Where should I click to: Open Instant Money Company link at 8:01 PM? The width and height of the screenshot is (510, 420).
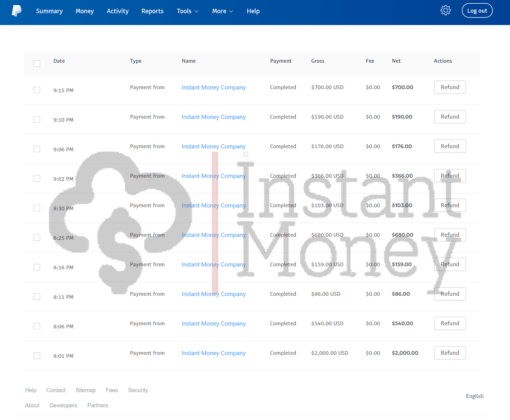[x=214, y=353]
